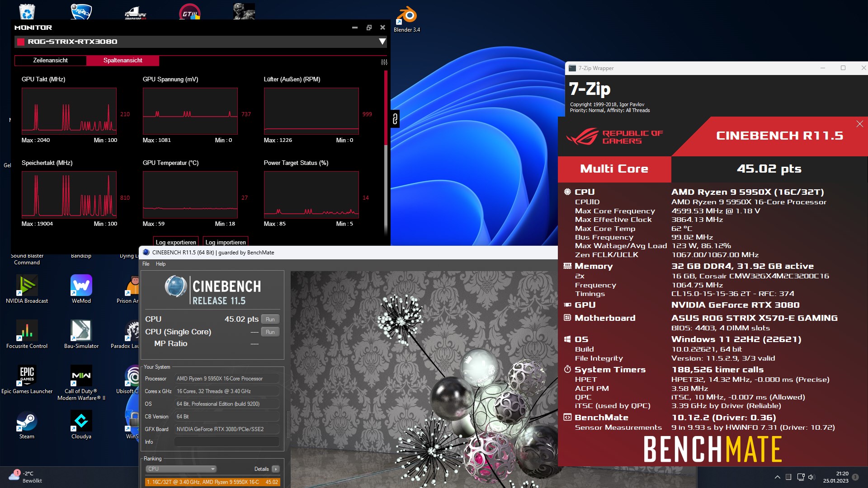Expand the ROG-STRIX-RTX3080 device dropdown
This screenshot has width=868, height=488.
(x=382, y=42)
